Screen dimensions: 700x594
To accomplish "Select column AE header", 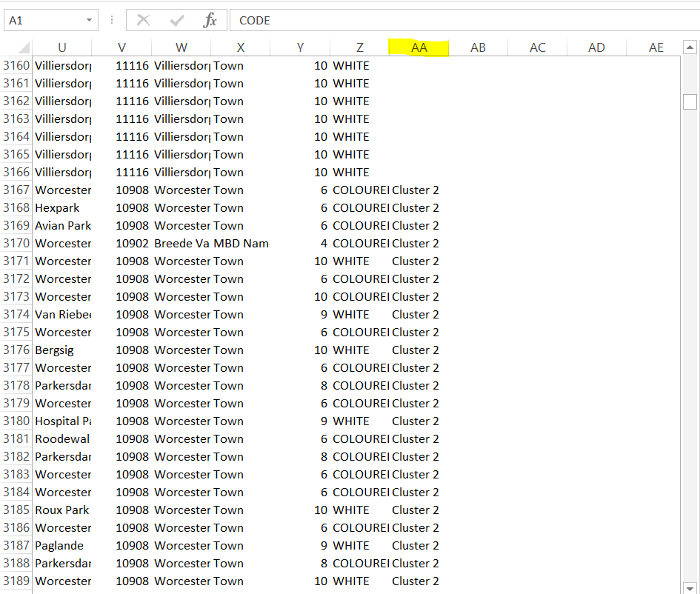I will pos(656,47).
